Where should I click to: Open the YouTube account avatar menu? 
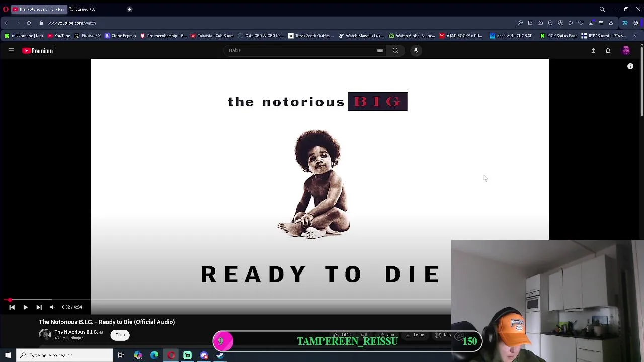pos(626,51)
